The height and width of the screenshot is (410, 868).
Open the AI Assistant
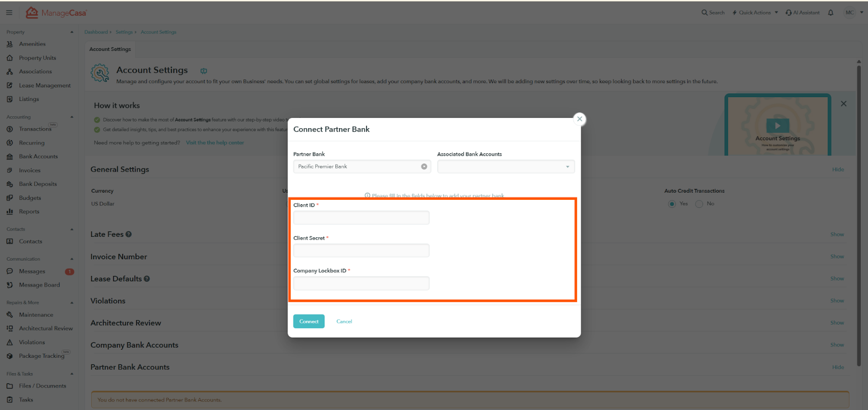pos(802,12)
